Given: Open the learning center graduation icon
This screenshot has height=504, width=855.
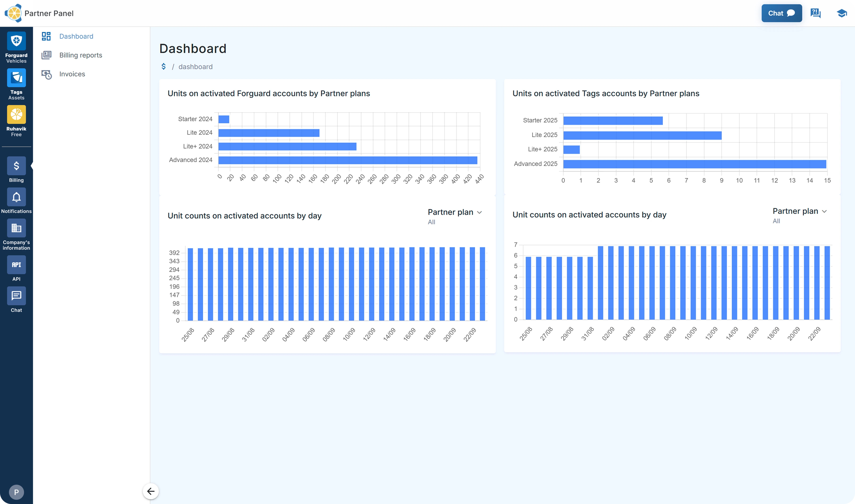Looking at the screenshot, I should point(842,13).
